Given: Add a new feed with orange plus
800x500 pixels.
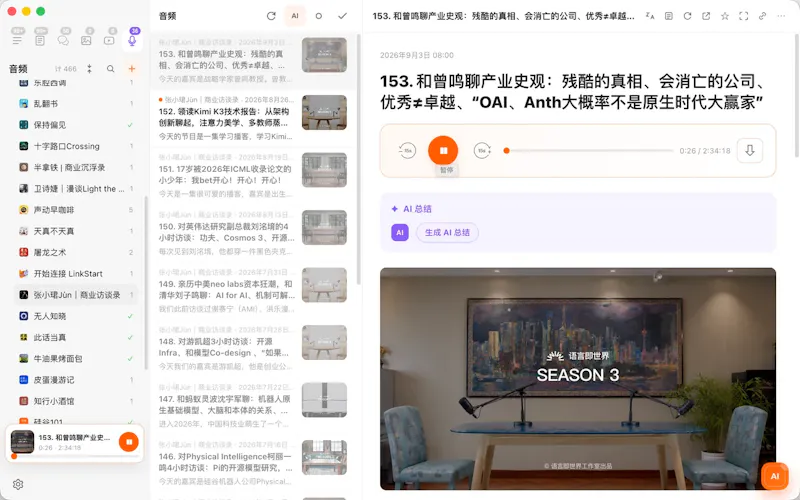Looking at the screenshot, I should 132,68.
